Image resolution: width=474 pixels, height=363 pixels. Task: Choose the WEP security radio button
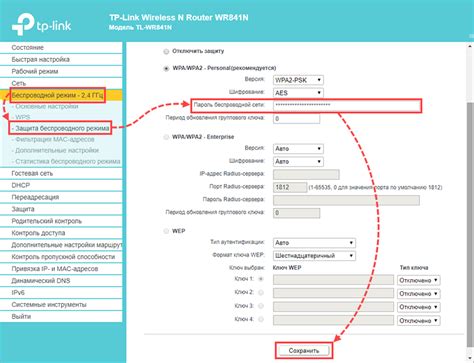(166, 231)
